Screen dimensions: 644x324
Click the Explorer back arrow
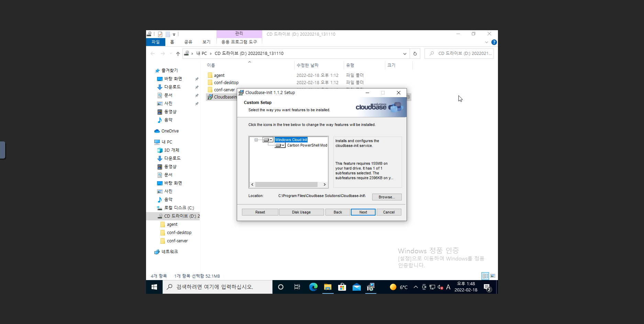(153, 54)
